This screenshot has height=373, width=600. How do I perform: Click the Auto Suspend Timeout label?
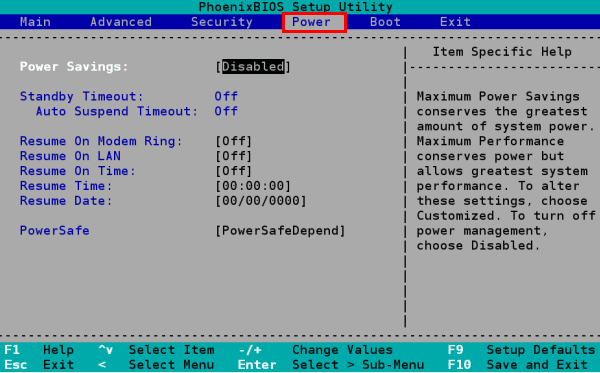coord(117,111)
